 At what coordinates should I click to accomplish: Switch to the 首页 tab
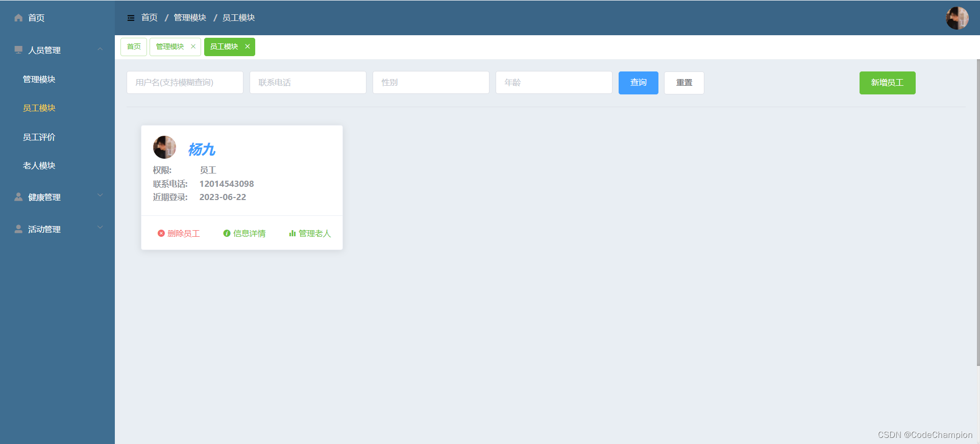coord(134,46)
